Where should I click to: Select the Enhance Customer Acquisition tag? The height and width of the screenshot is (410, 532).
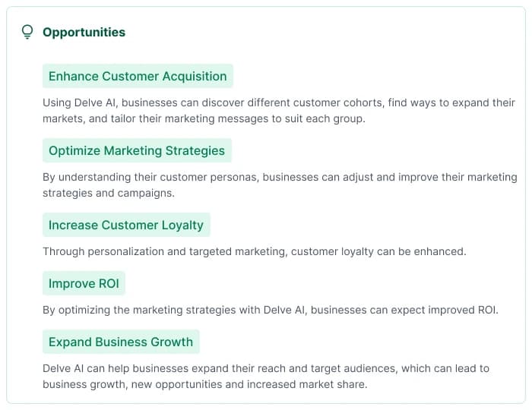138,76
